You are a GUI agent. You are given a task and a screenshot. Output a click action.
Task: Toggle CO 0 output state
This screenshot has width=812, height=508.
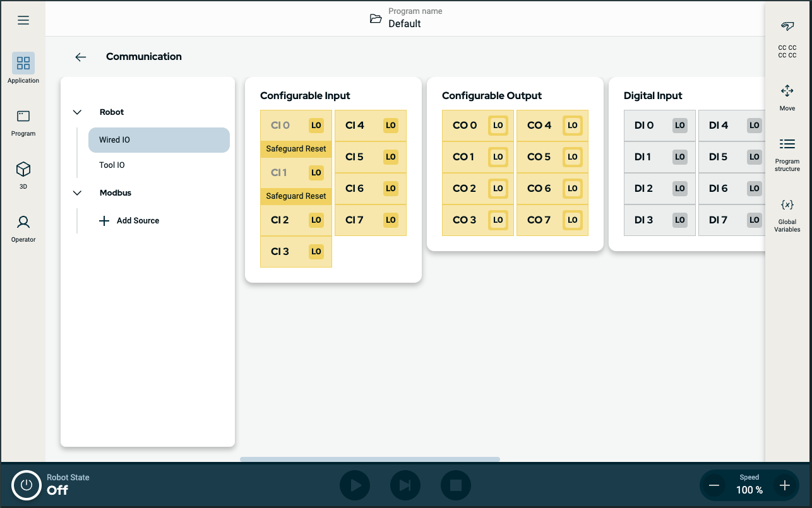[x=498, y=126]
